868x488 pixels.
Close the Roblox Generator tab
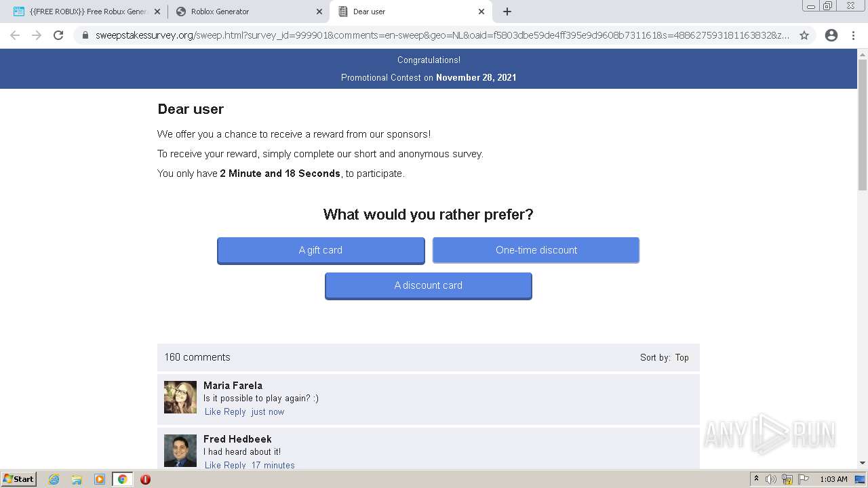click(x=319, y=12)
